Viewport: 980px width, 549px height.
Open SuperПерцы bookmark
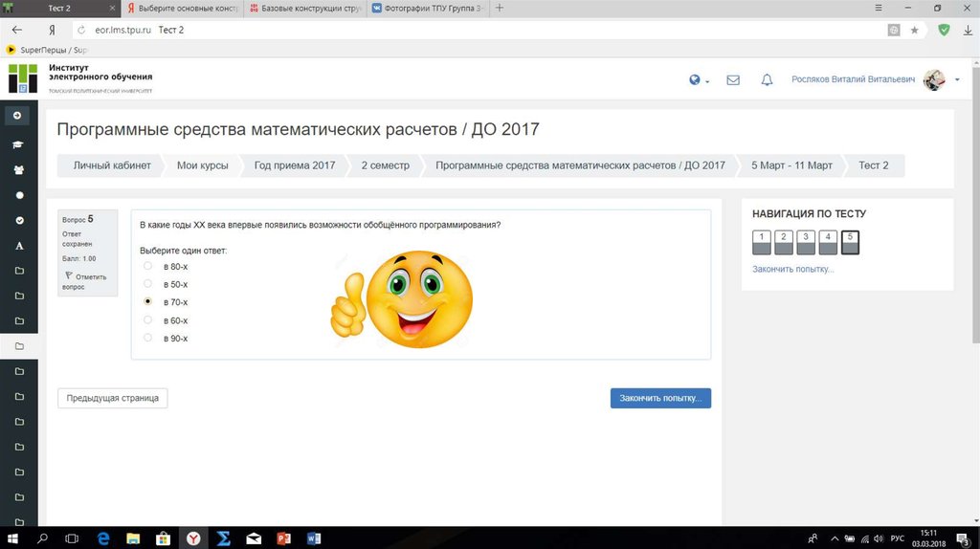[46, 50]
